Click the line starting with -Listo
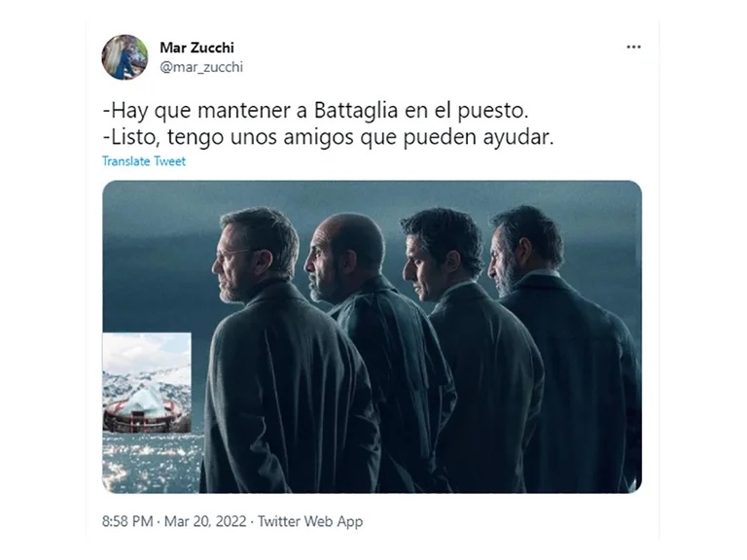747x560 pixels. point(328,138)
